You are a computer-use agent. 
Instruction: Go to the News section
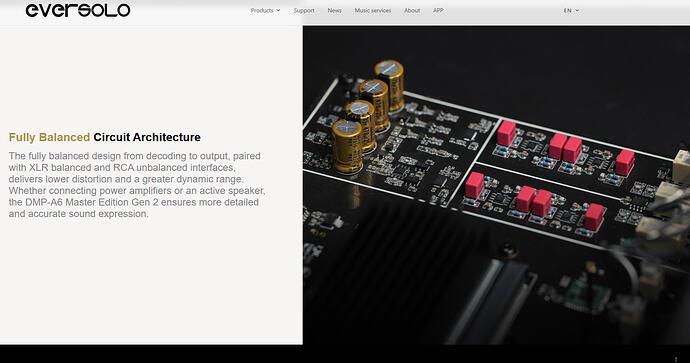pos(334,10)
